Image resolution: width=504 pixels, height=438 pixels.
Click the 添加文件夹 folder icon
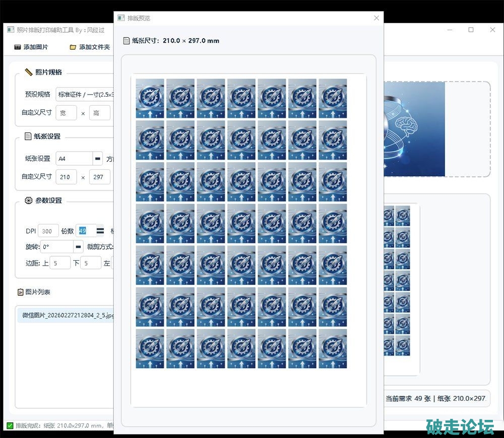pyautogui.click(x=73, y=47)
